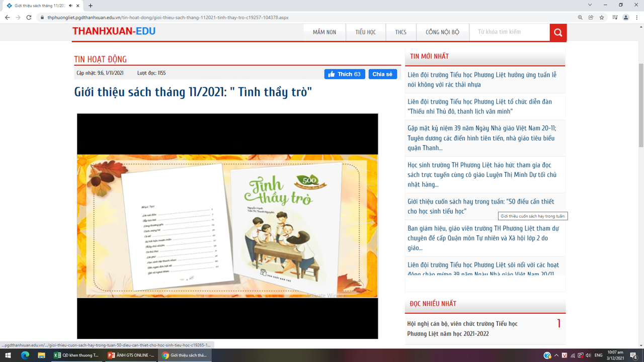This screenshot has width=644, height=362.
Task: Open a new tab with plus button
Action: (91, 6)
